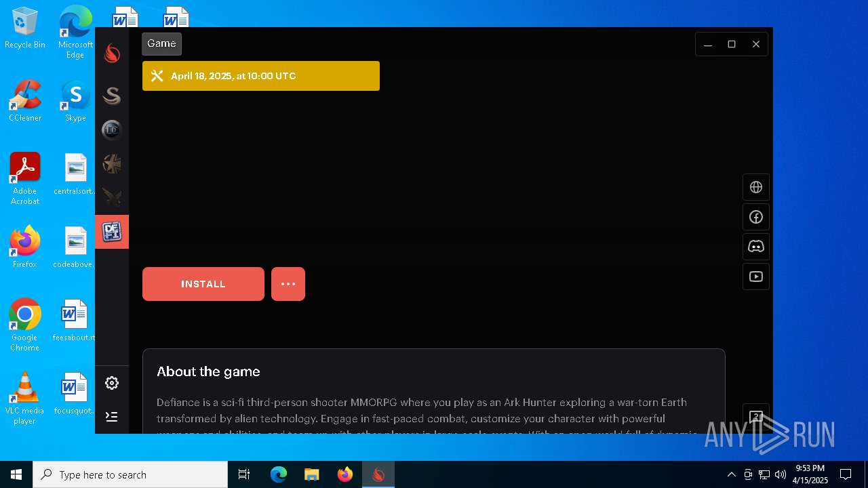This screenshot has width=868, height=488.
Task: Open the game's Discord server icon
Action: 756,247
